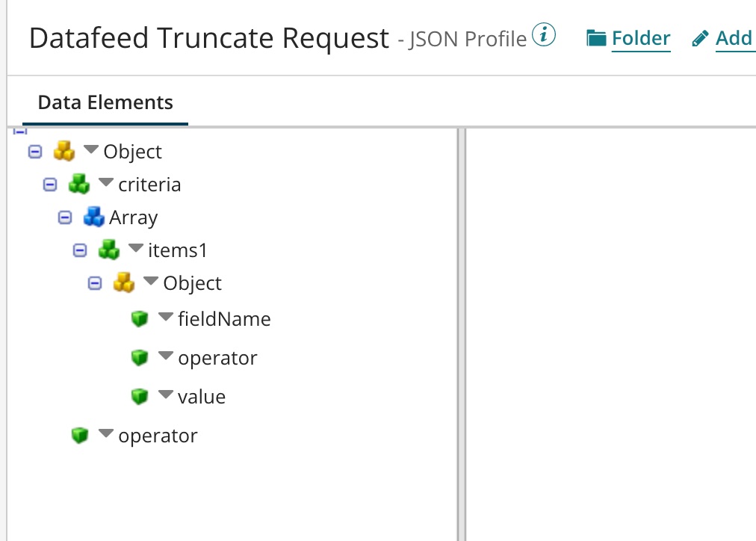Screen dimensions: 756x541
Task: Collapse the criteria node
Action: point(49,184)
